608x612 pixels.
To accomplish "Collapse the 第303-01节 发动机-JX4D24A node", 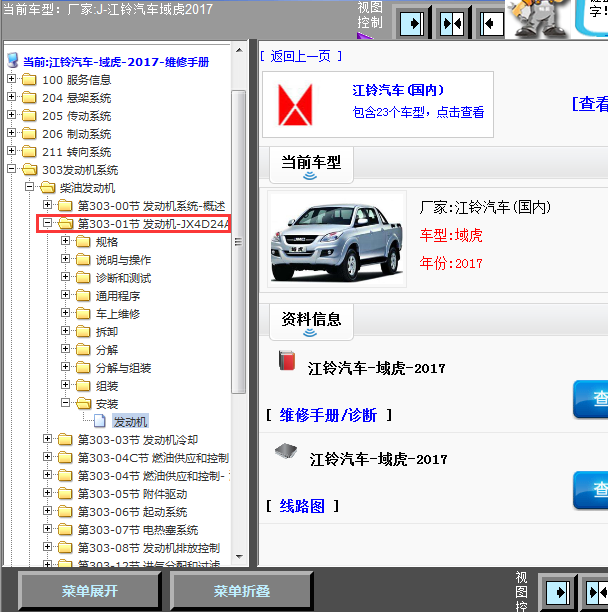I will pos(47,222).
